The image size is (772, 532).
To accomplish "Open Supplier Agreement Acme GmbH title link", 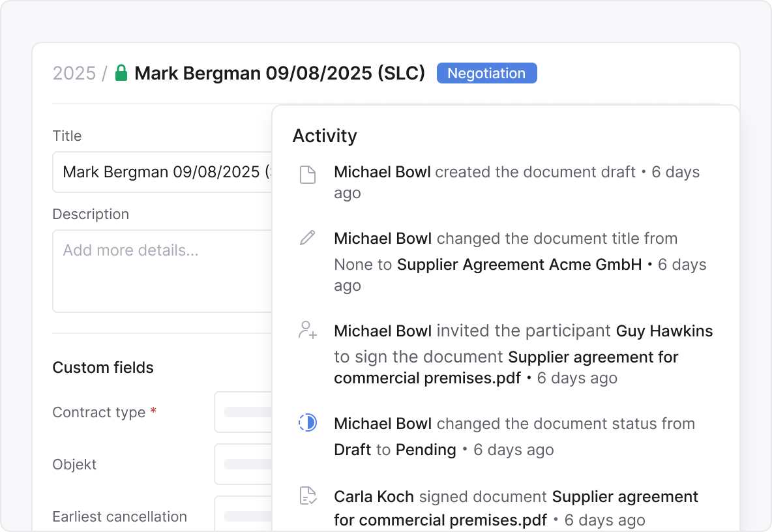I will pyautogui.click(x=519, y=265).
